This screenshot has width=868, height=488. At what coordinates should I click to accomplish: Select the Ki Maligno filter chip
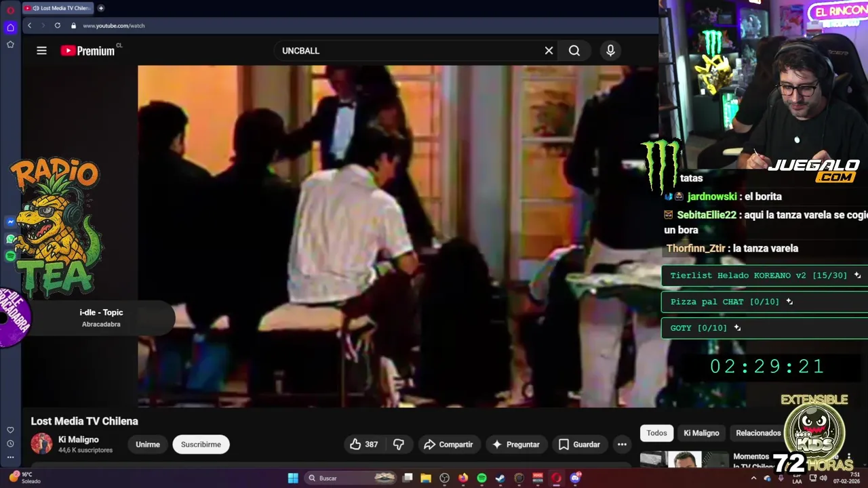tap(701, 433)
